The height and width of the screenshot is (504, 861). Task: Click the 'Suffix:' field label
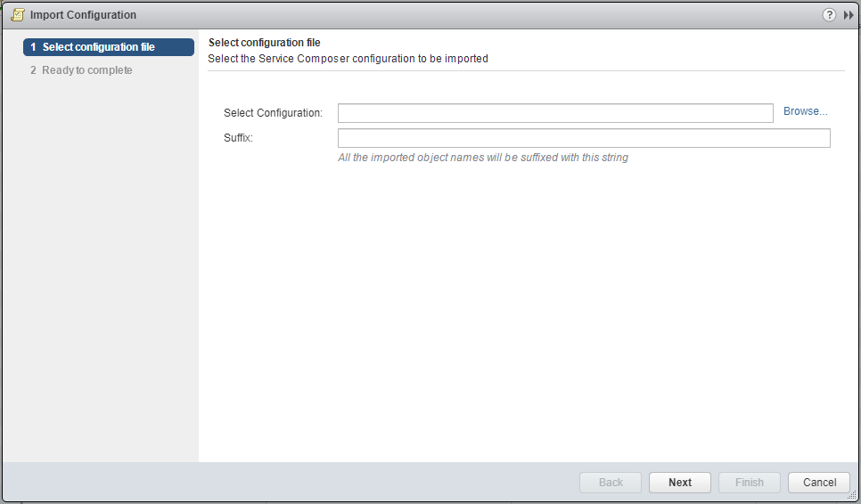click(239, 137)
